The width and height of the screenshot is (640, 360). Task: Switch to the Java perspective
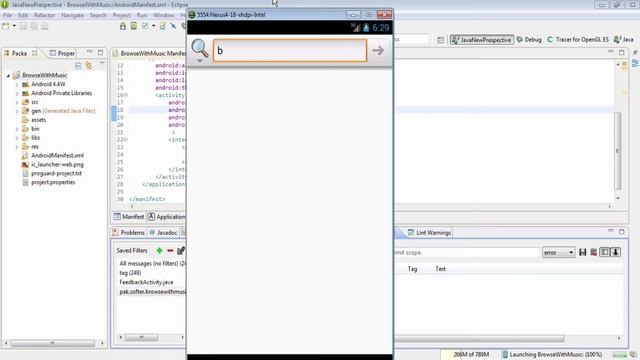624,40
